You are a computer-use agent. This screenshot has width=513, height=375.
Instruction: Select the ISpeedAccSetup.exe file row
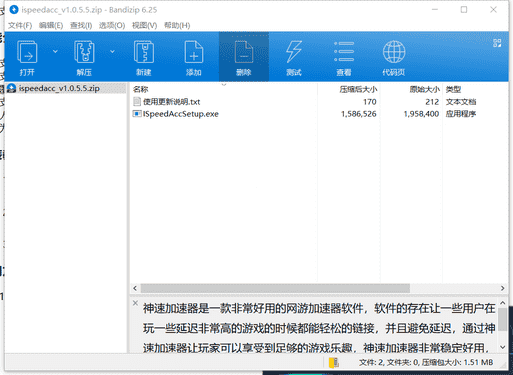click(319, 114)
